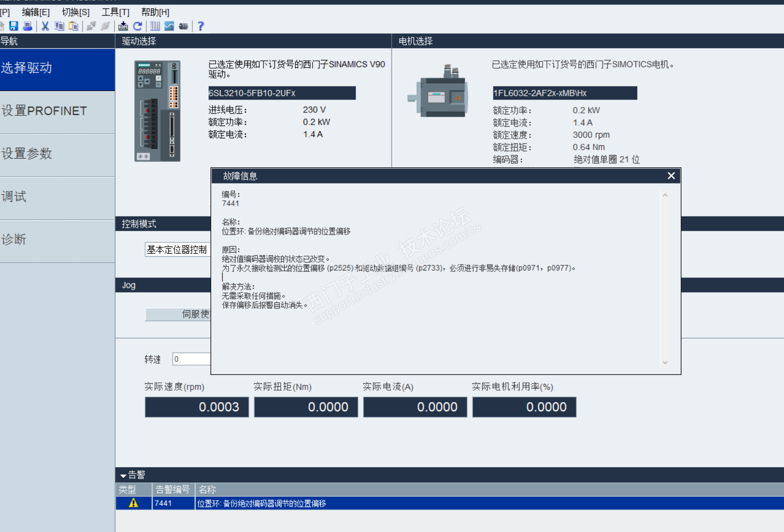Open the 基本定位器控制 control mode dropdown
Image resolution: width=784 pixels, height=532 pixels.
(x=177, y=250)
